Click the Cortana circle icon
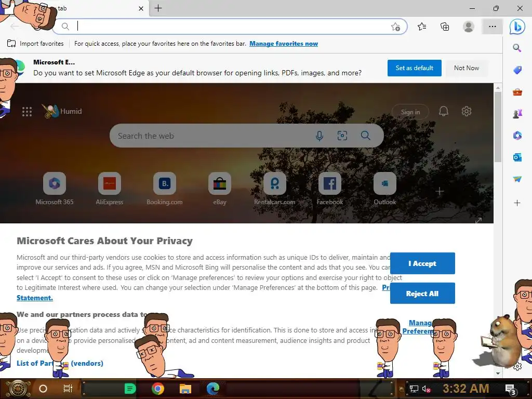532x399 pixels. tap(43, 389)
